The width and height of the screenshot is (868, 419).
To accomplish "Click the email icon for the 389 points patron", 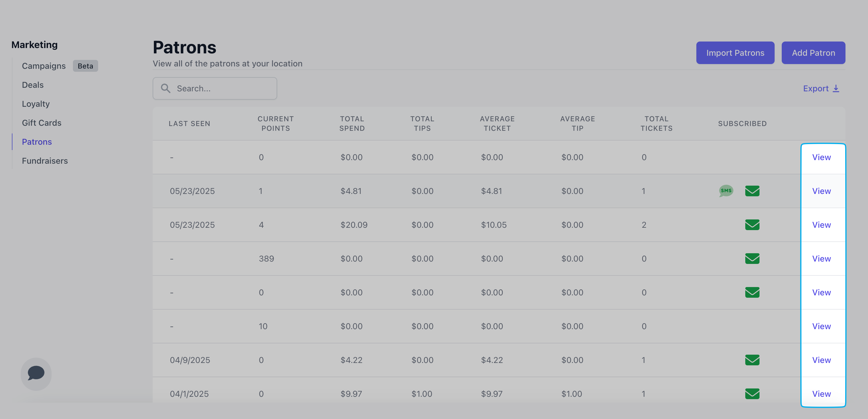I will point(752,259).
